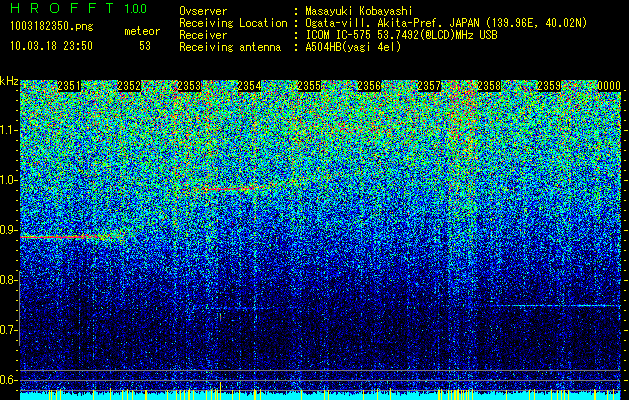
Task: Click the observer name Masayuki Kobayashi
Action: pyautogui.click(x=359, y=11)
